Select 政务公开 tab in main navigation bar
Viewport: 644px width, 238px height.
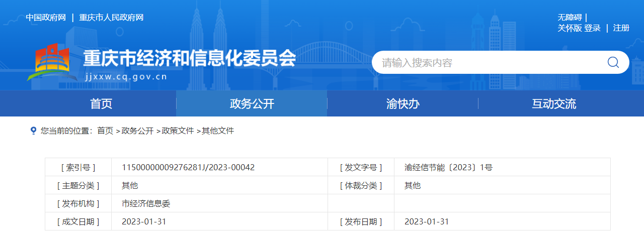(252, 104)
